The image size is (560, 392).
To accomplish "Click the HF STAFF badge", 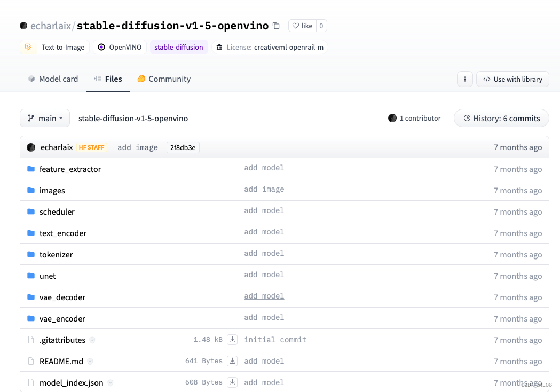I will tap(92, 147).
